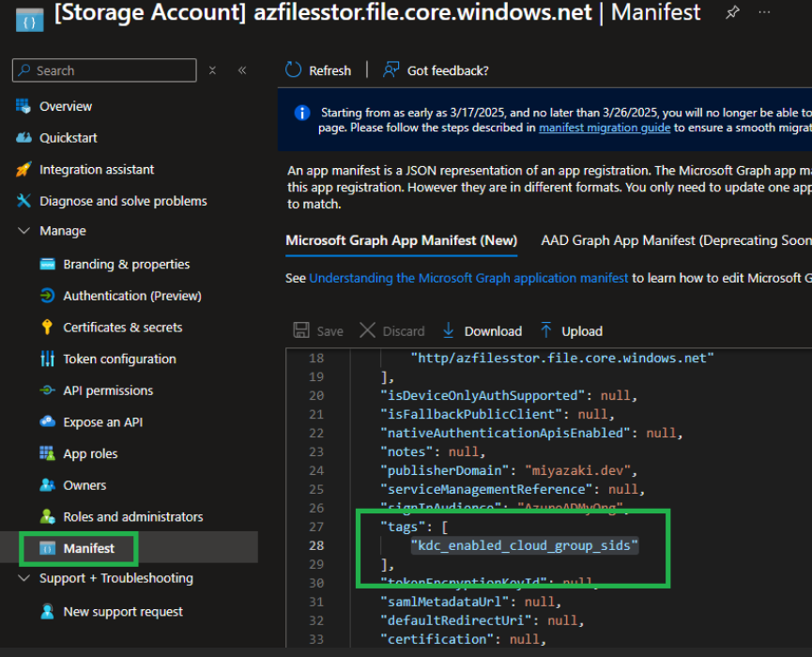Viewport: 812px width, 657px height.
Task: Collapse the Manage section
Action: [24, 231]
